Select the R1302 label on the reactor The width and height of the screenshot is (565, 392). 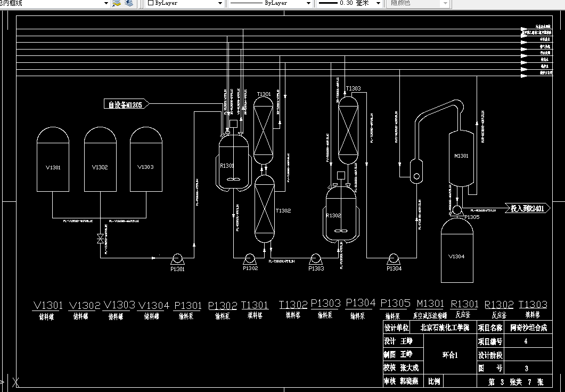click(333, 216)
